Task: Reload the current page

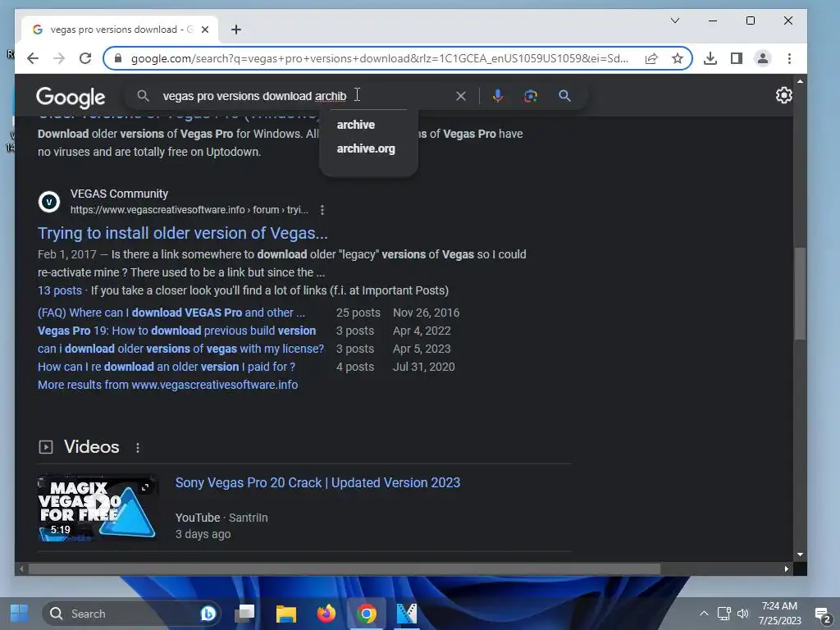Action: point(85,58)
